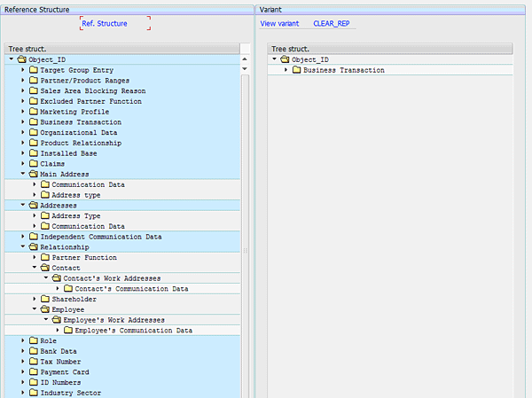Click the scroll down arrow of reference tree
Viewport: 532px width, 398px height.
(245, 69)
